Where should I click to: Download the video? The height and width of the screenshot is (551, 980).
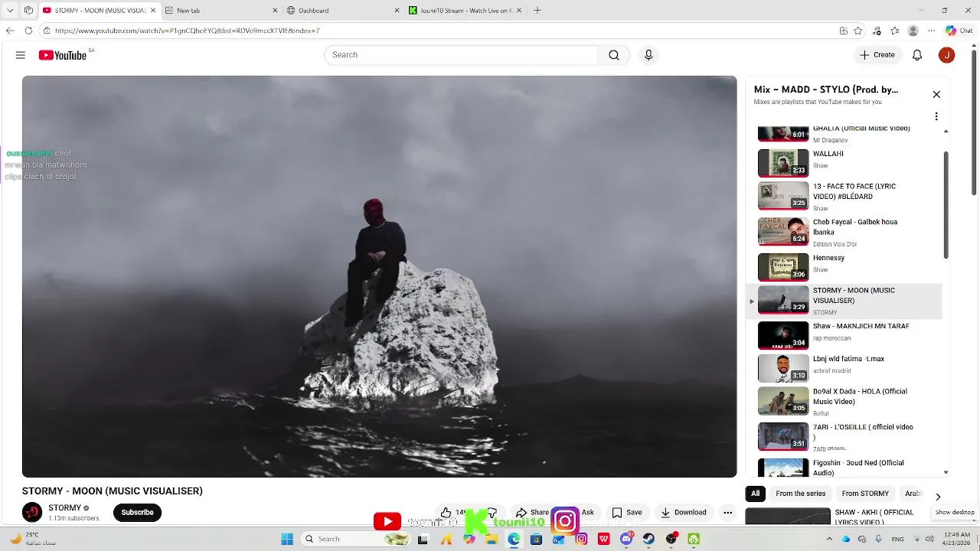[684, 513]
